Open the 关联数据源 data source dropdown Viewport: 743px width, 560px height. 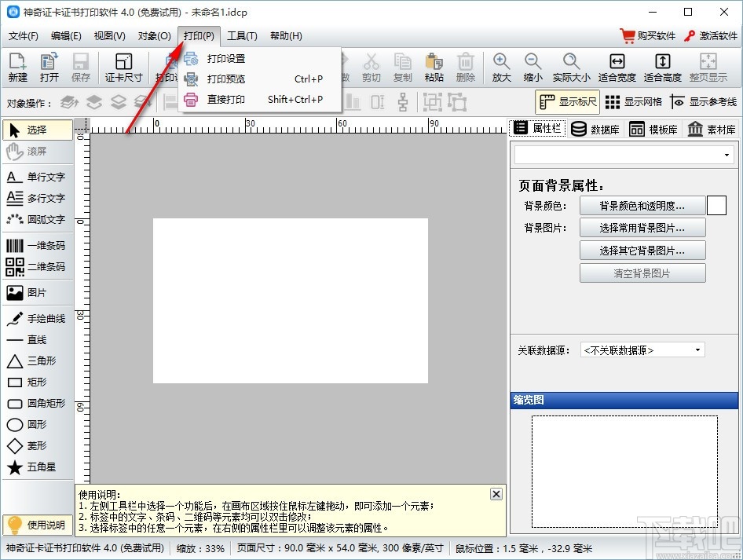(642, 350)
